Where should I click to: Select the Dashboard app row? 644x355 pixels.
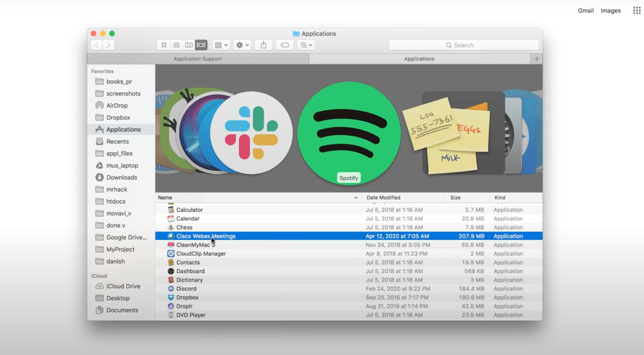tap(349, 271)
